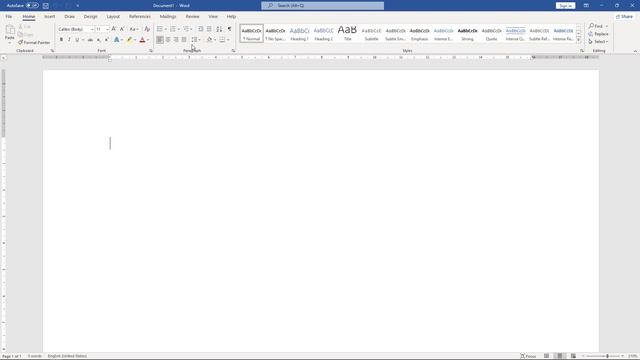This screenshot has height=360, width=640.
Task: Click the Search box
Action: 322,6
